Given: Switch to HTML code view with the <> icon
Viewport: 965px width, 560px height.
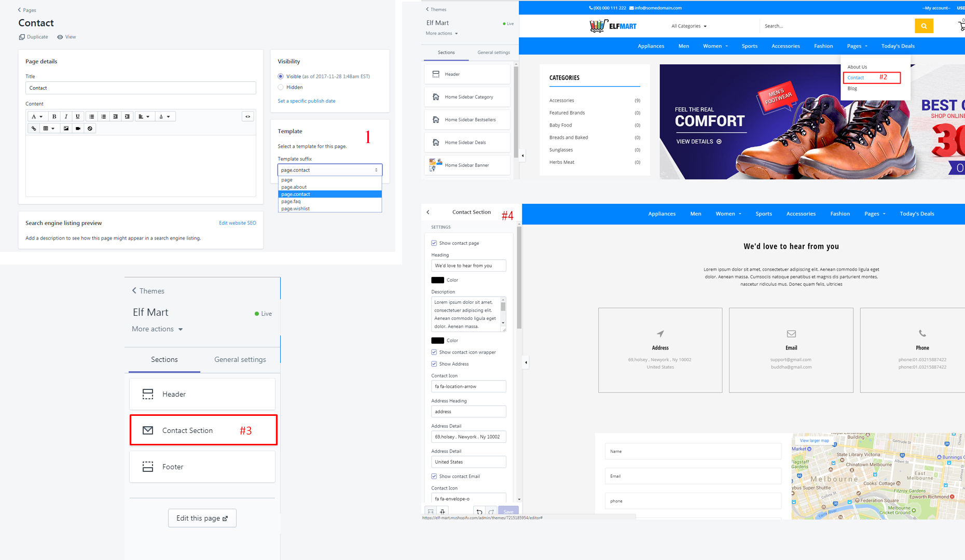Looking at the screenshot, I should click(247, 116).
